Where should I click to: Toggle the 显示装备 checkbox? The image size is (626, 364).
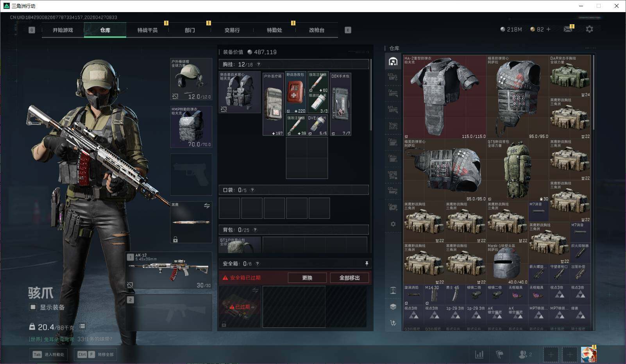click(33, 307)
